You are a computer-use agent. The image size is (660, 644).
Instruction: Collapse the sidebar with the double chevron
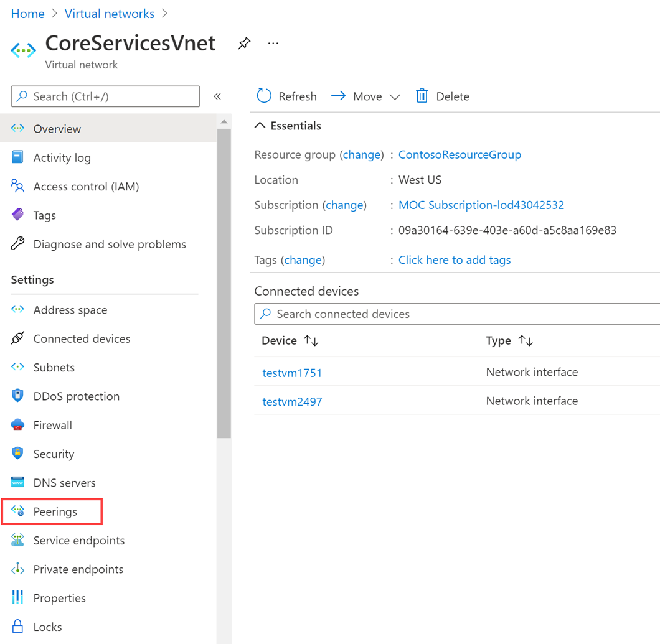(x=217, y=96)
